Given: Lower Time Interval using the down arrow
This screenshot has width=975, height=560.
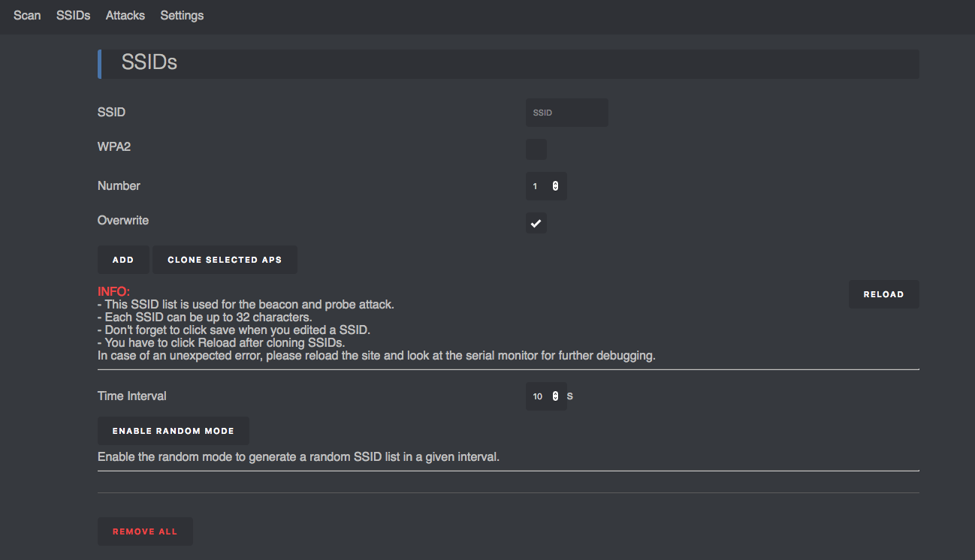Looking at the screenshot, I should 555,399.
